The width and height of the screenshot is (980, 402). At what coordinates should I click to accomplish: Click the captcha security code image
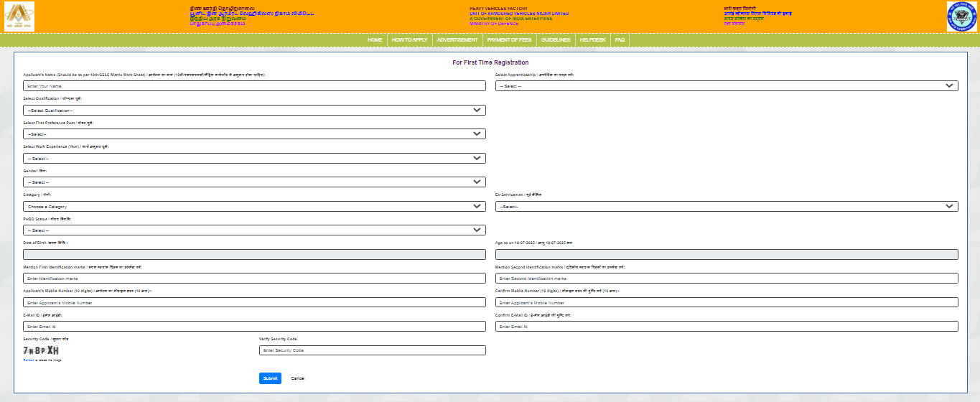tap(41, 350)
